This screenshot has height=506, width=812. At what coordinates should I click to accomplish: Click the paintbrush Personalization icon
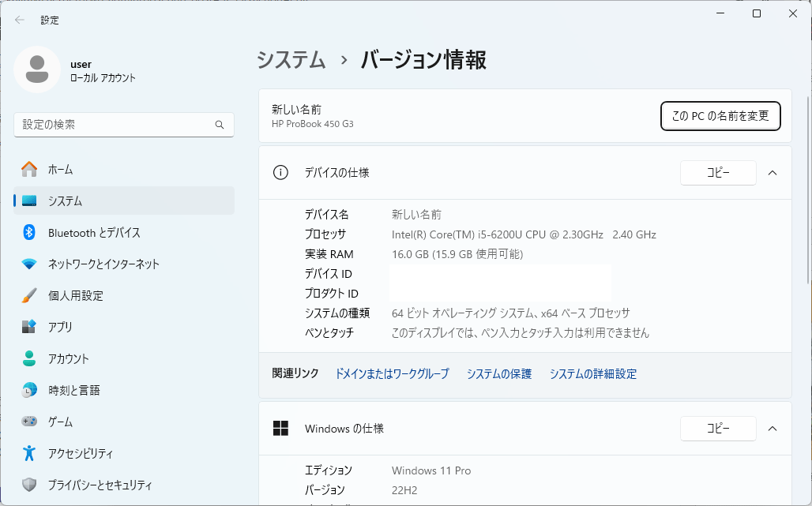click(x=29, y=295)
